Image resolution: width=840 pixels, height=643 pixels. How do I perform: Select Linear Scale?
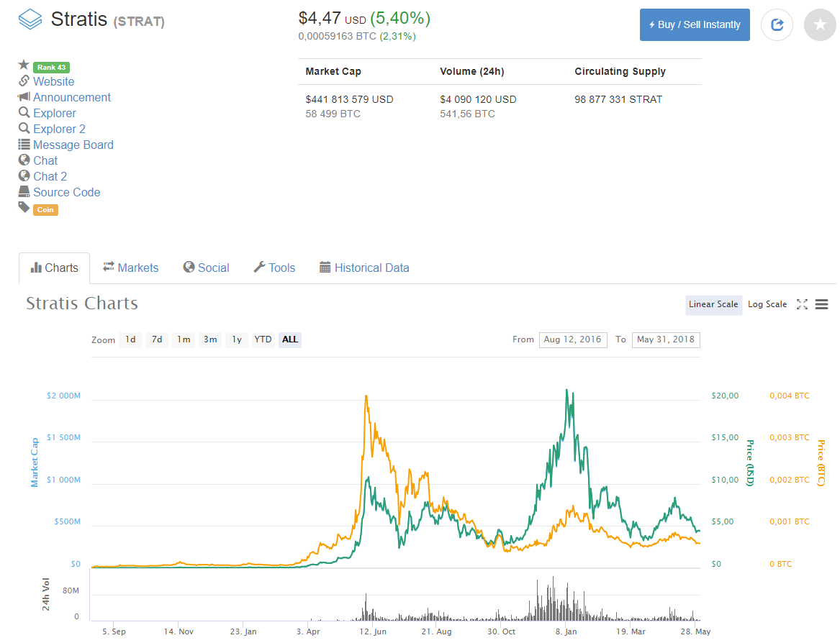(713, 304)
